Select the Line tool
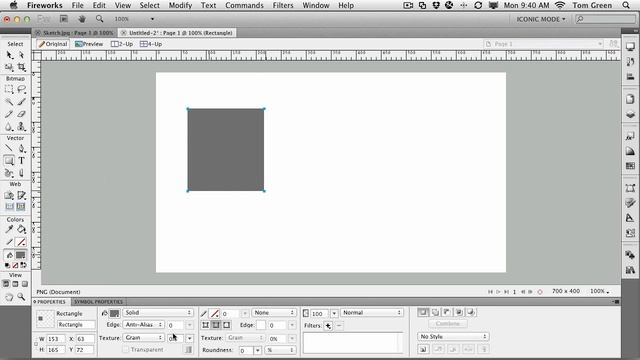This screenshot has height=360, width=640. tap(9, 149)
